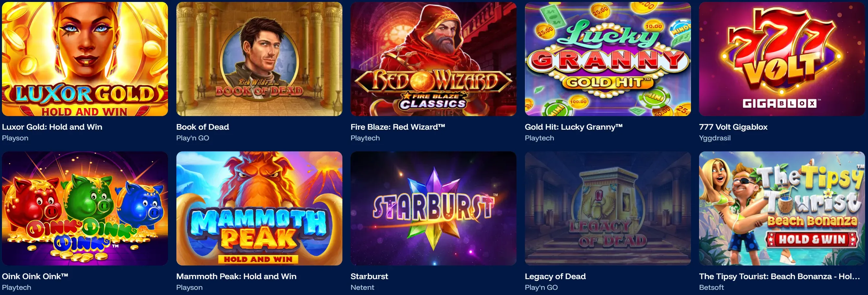This screenshot has width=868, height=295.
Task: Open the Mammoth Peak game thumbnail
Action: tap(259, 208)
